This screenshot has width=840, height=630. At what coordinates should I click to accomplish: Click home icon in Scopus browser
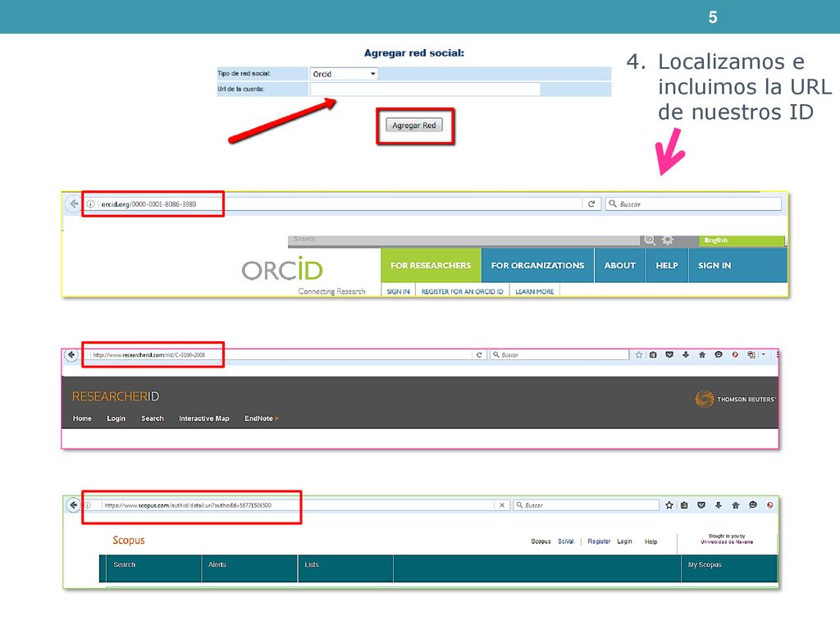coord(736,505)
